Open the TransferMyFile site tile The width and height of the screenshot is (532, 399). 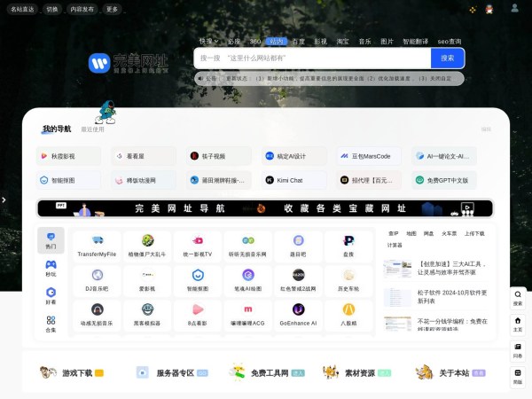click(97, 246)
